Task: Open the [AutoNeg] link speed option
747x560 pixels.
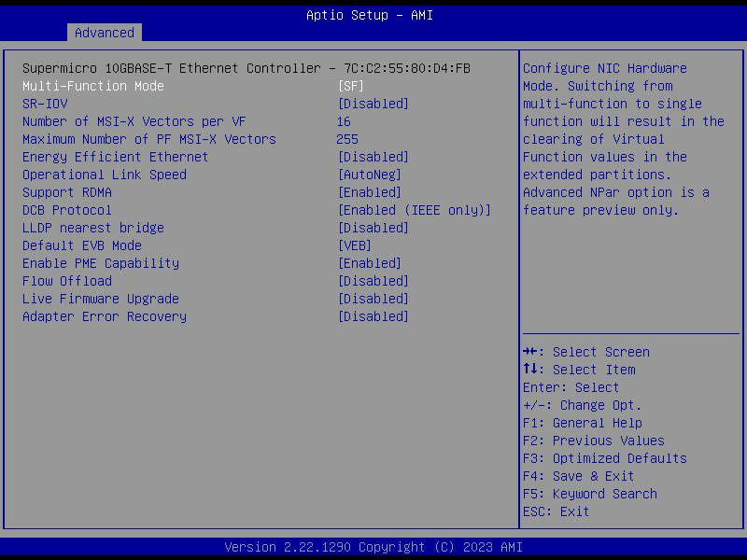Action: coord(369,175)
